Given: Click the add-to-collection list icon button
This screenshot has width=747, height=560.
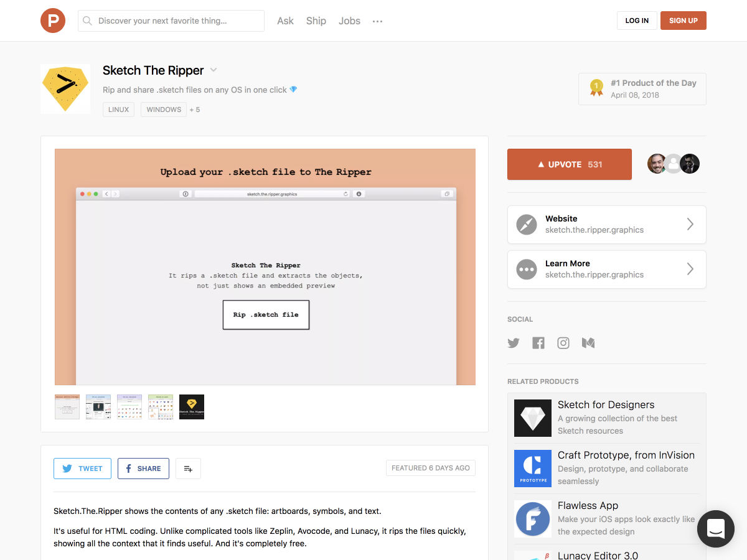Looking at the screenshot, I should coord(188,469).
